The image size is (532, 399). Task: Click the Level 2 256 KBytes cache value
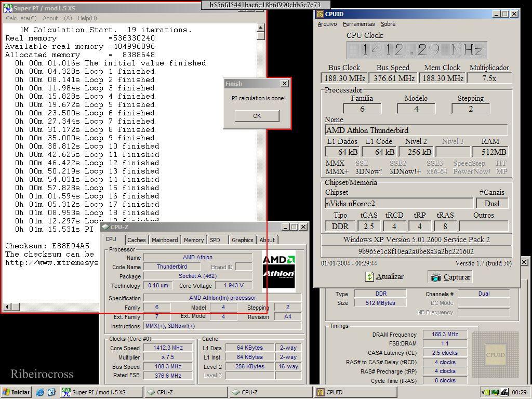[x=250, y=366]
